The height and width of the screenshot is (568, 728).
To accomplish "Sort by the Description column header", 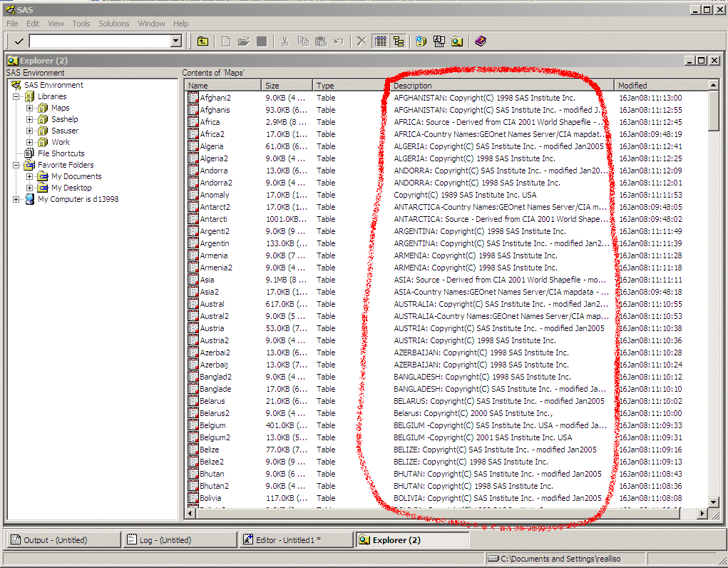I will pyautogui.click(x=502, y=86).
